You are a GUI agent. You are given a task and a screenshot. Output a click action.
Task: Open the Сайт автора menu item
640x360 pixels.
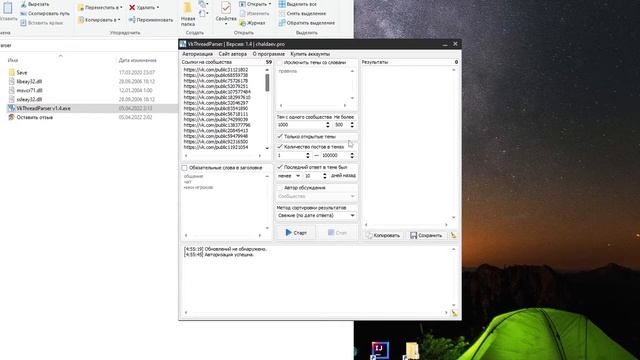pos(233,54)
